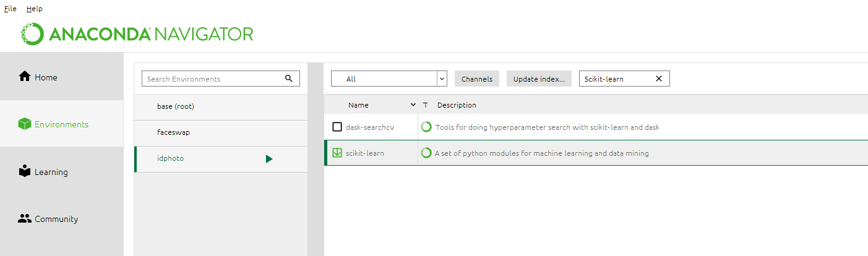This screenshot has width=868, height=256.
Task: Switch to the Learning tab
Action: [62, 171]
